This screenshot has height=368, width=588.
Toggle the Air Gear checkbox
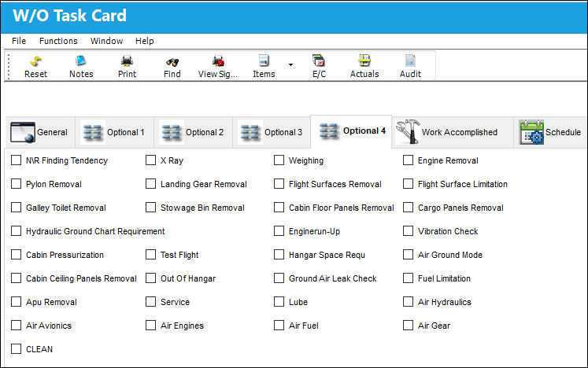click(408, 326)
